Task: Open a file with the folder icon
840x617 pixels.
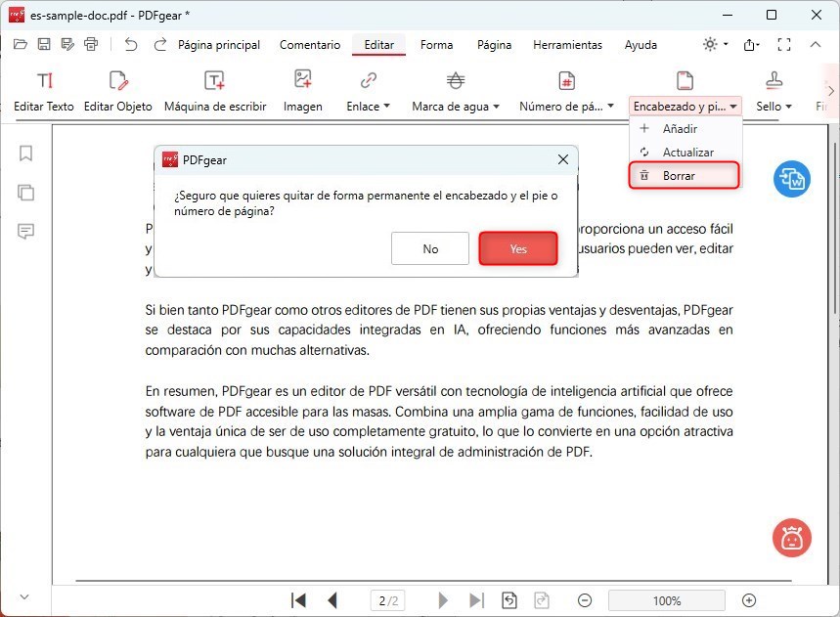Action: tap(21, 44)
